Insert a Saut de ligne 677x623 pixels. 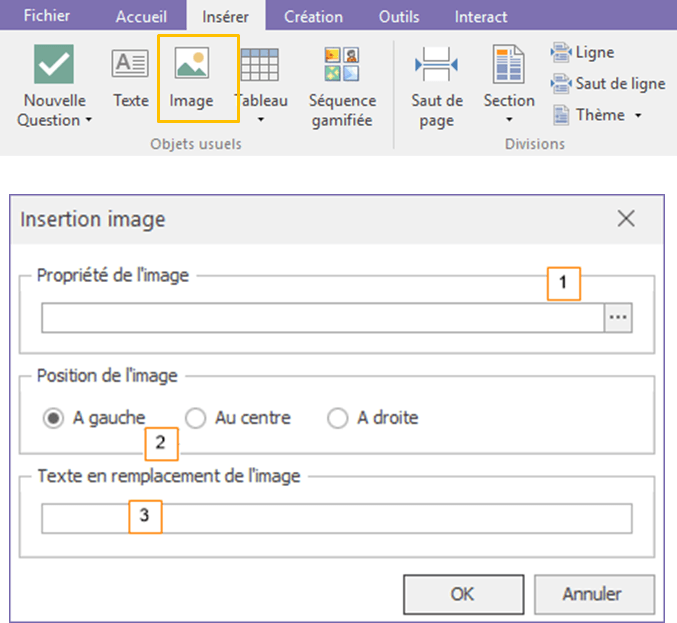point(607,83)
